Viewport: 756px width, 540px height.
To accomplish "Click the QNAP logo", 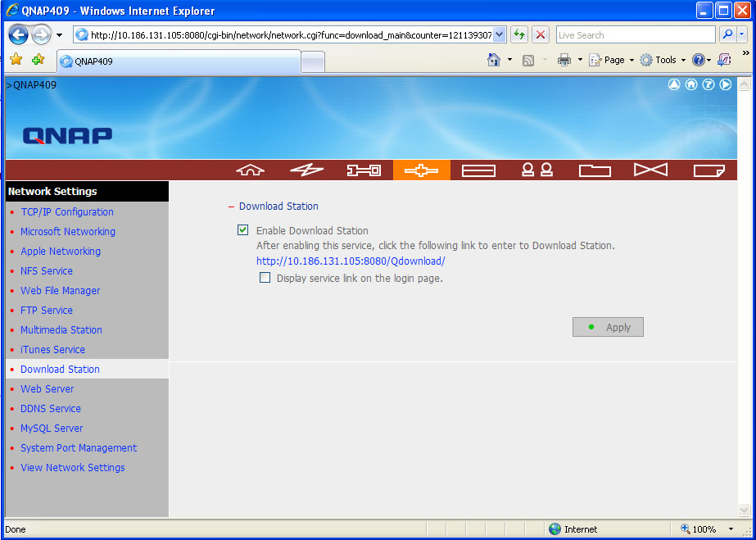I will [x=67, y=135].
